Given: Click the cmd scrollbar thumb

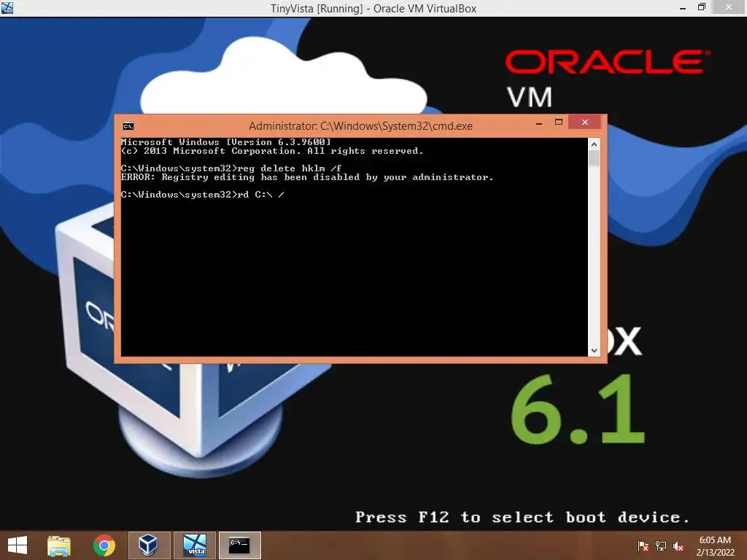Looking at the screenshot, I should [x=594, y=158].
